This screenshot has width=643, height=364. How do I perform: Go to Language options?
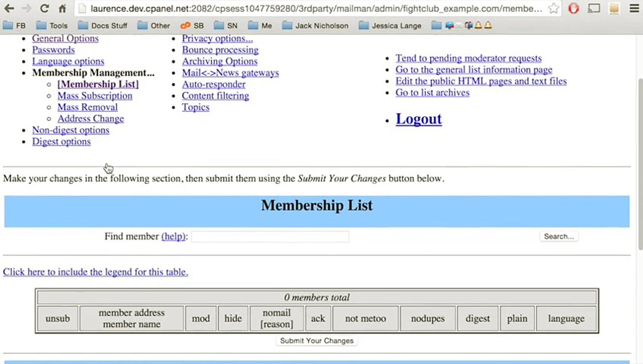point(68,61)
